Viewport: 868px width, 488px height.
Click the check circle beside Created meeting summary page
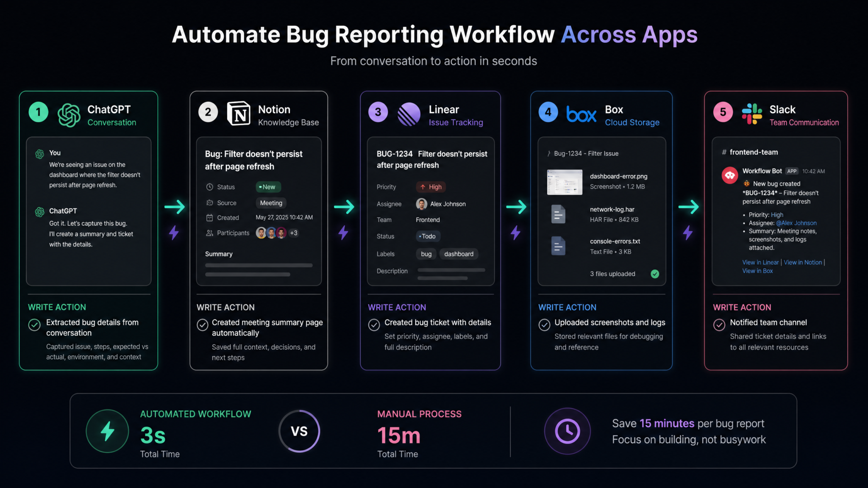pos(203,325)
